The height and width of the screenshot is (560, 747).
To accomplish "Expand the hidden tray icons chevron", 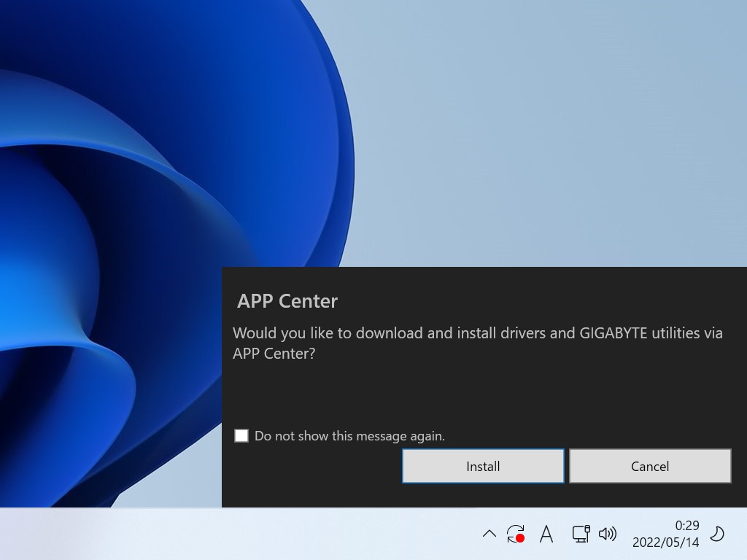I will point(489,534).
